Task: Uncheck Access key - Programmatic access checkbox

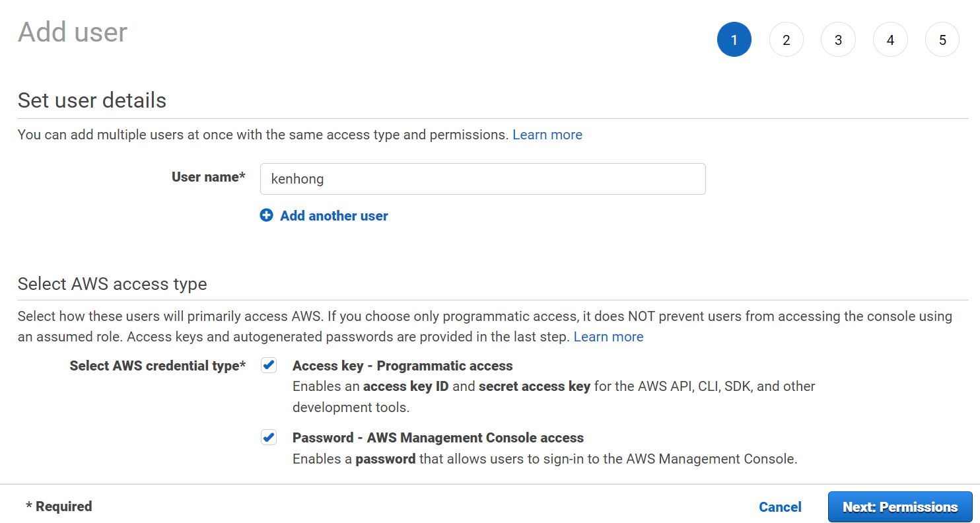Action: [269, 365]
